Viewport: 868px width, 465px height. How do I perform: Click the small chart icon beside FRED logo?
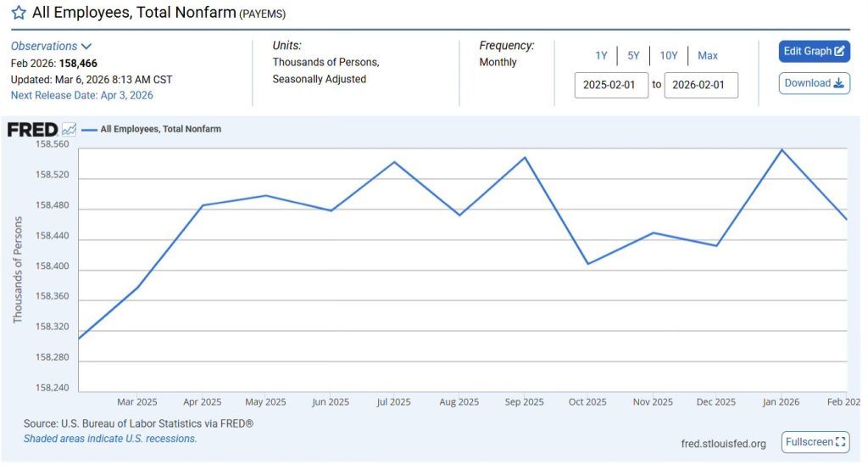69,130
